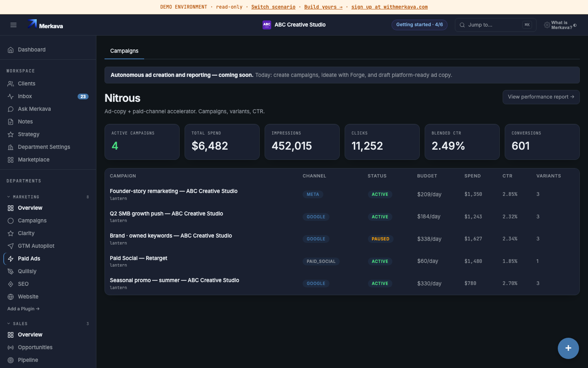Image resolution: width=588 pixels, height=368 pixels.
Task: Toggle the theme half-moon icon
Action: tap(575, 25)
